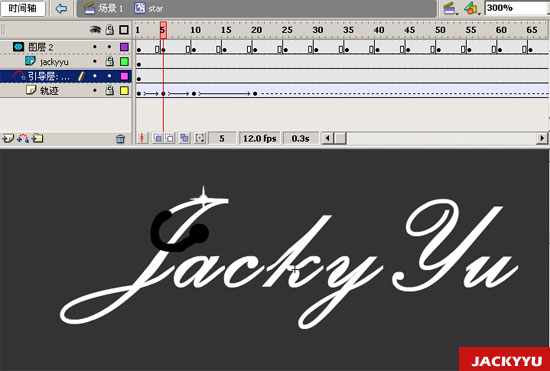
Task: Click the center frame button
Action: pyautogui.click(x=142, y=139)
